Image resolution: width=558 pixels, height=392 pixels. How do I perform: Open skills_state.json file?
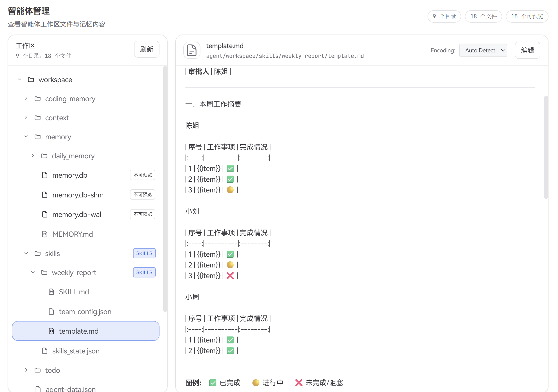(x=85, y=351)
